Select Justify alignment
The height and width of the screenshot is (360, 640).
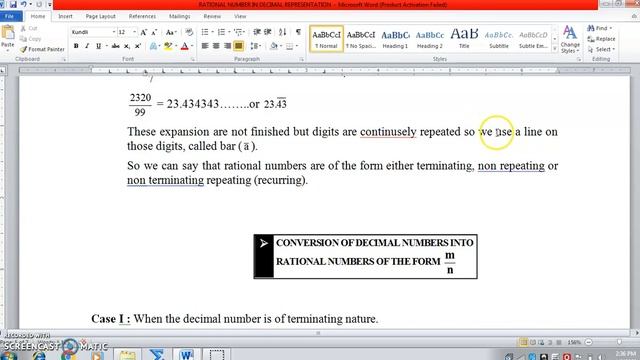coord(238,46)
